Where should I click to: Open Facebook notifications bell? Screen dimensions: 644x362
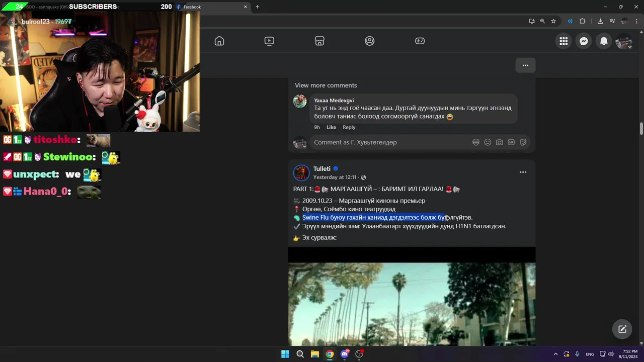point(604,41)
